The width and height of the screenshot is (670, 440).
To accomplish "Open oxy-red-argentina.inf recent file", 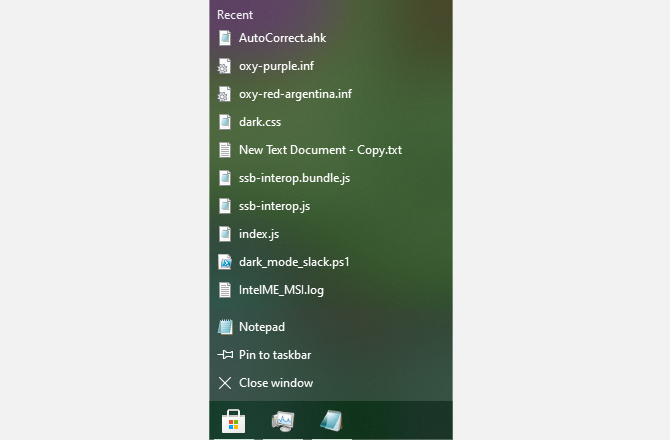I will pos(331,94).
